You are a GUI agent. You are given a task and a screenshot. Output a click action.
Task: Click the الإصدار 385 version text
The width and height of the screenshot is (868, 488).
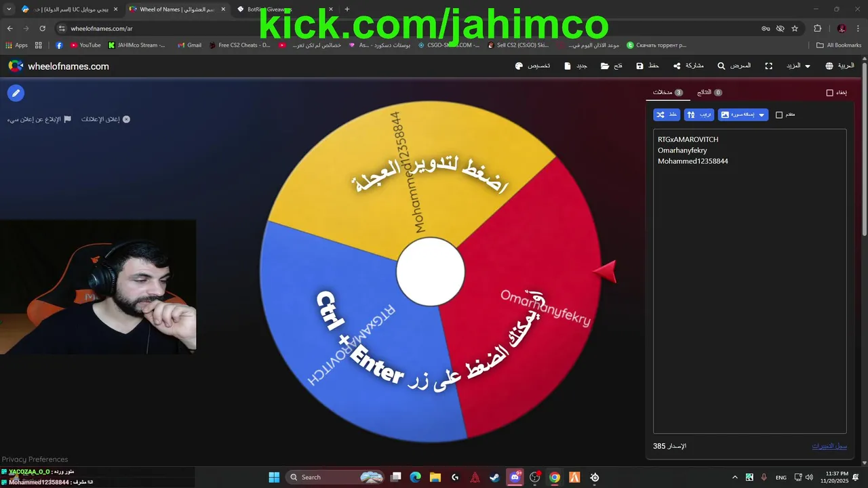point(669,446)
